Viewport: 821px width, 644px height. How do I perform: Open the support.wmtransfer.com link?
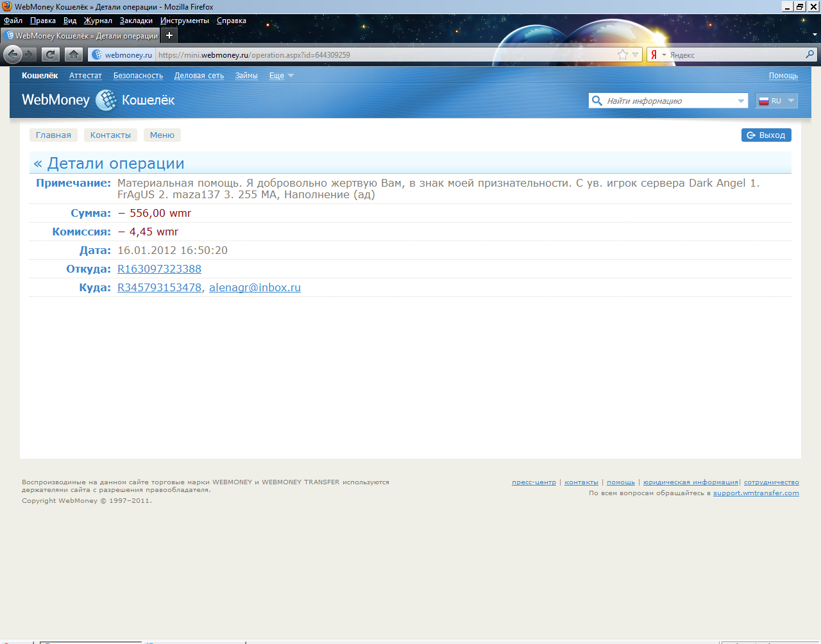[756, 493]
